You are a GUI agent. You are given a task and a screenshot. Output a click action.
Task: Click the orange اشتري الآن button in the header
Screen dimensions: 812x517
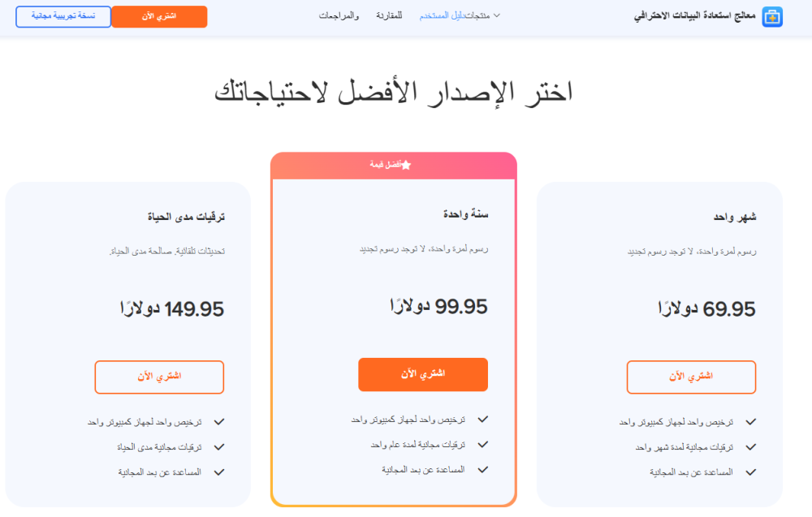coord(159,16)
